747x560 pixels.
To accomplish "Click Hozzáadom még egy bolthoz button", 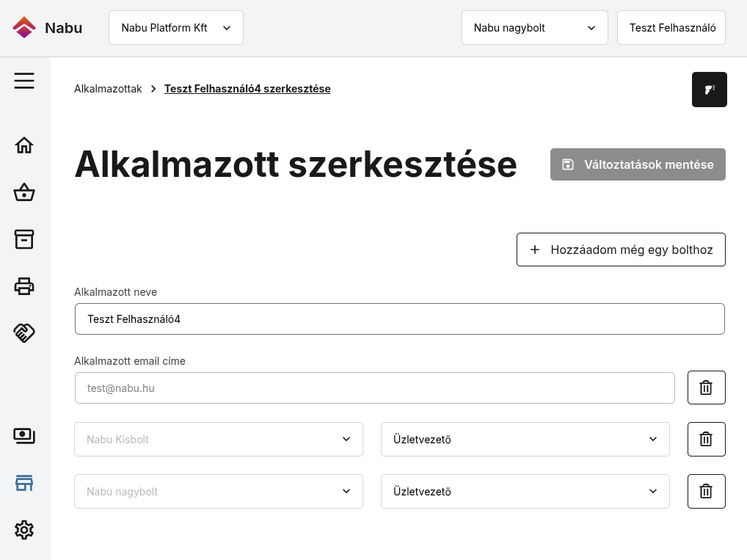I will pyautogui.click(x=621, y=250).
